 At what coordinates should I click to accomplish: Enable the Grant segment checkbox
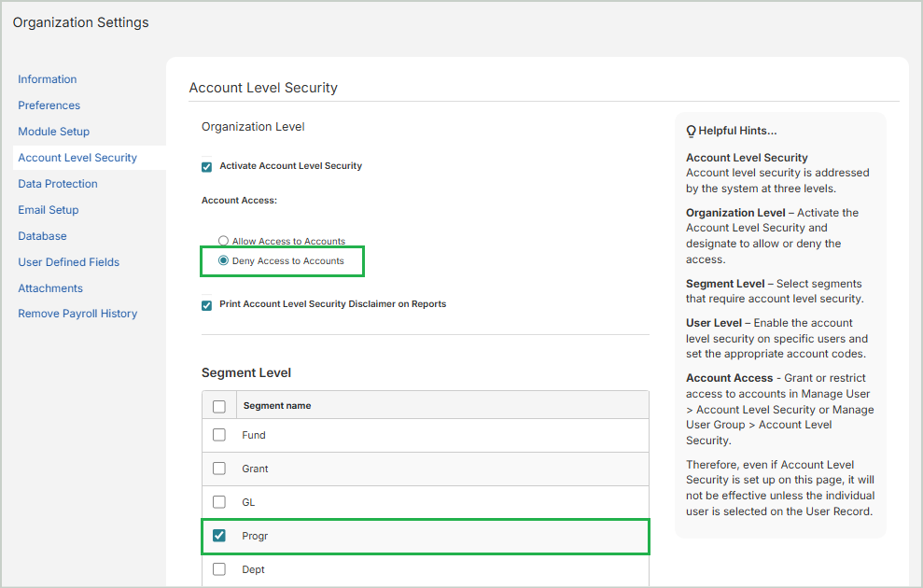click(219, 469)
